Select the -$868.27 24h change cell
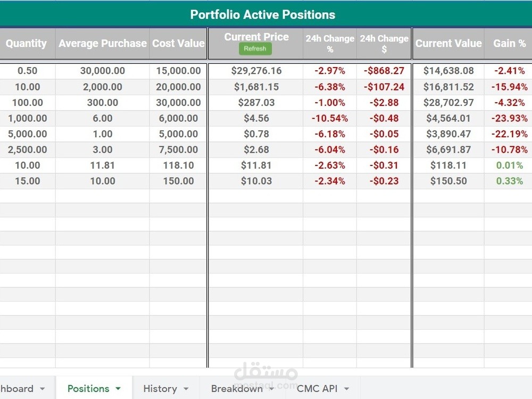Viewport: 532px width, 399px height. (x=384, y=71)
